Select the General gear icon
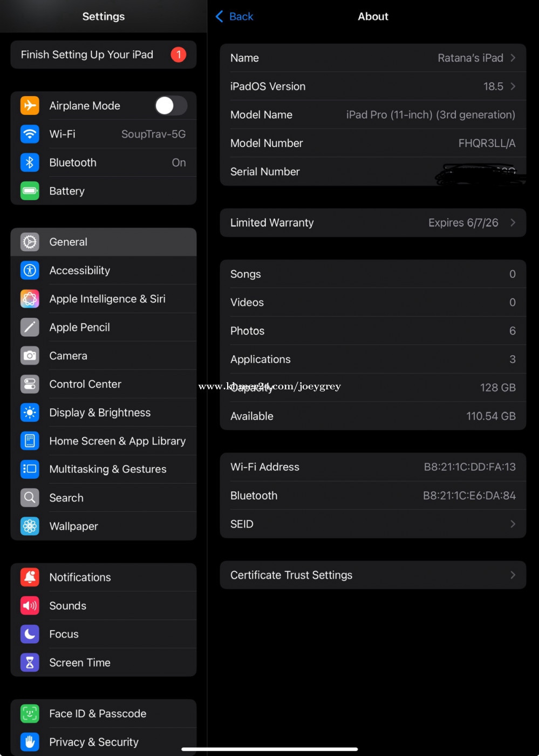539x756 pixels. [30, 242]
